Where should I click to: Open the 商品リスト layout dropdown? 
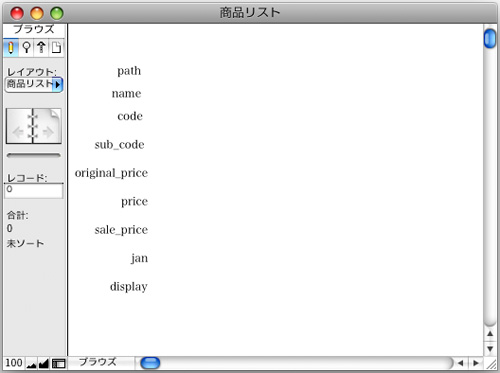click(34, 84)
